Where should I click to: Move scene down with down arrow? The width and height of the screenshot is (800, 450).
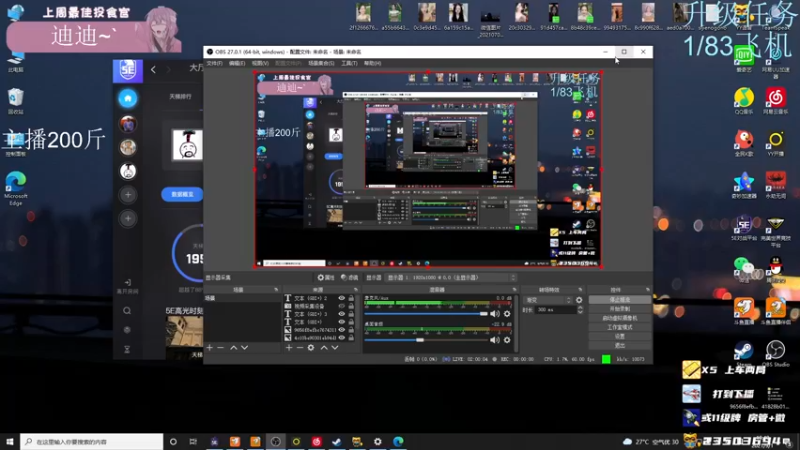pyautogui.click(x=244, y=347)
